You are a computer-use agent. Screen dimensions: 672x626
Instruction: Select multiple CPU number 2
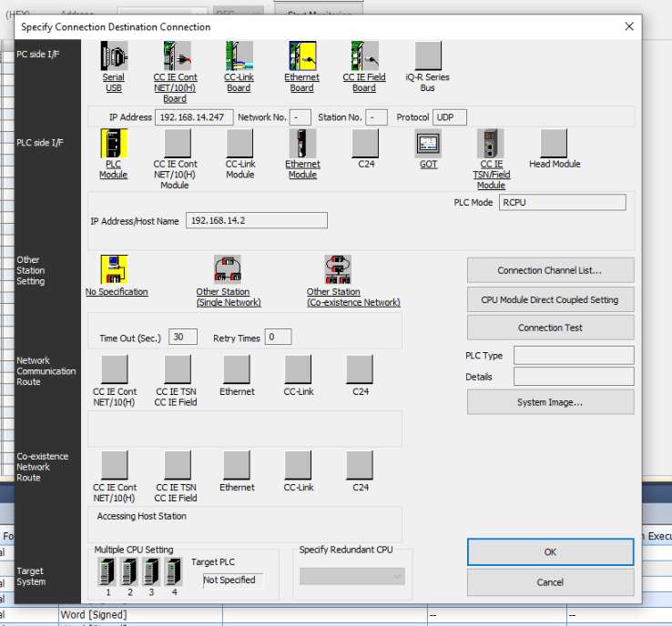click(x=129, y=571)
